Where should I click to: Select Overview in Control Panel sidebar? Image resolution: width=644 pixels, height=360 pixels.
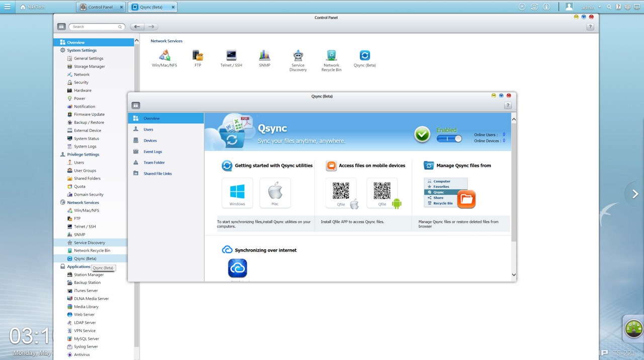(94, 42)
